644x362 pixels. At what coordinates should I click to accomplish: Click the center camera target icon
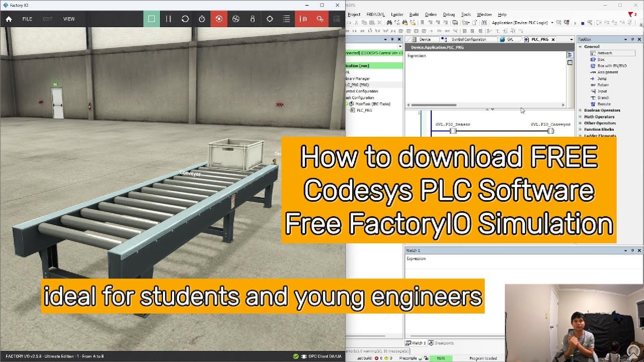270,19
